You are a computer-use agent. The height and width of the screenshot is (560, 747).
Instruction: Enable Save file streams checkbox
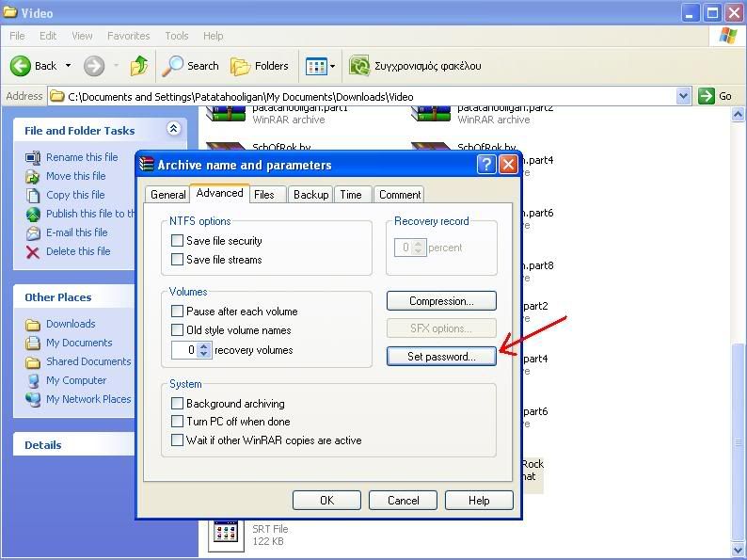tap(177, 259)
